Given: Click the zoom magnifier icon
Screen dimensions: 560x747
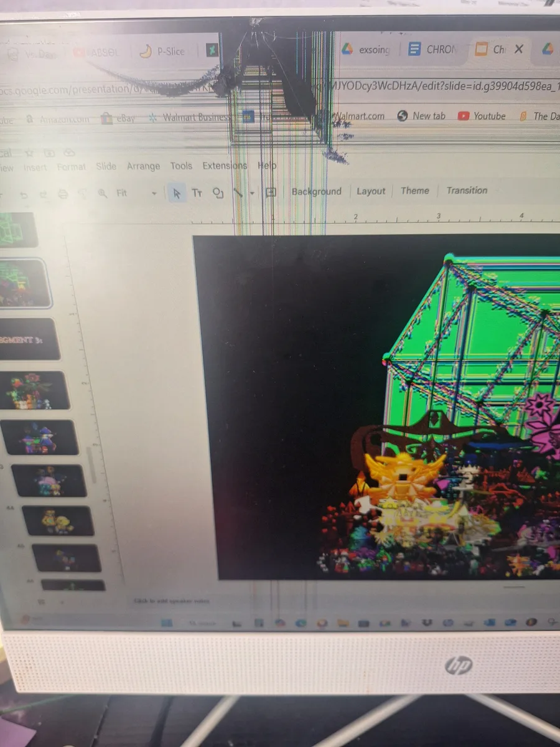Looking at the screenshot, I should click(103, 194).
